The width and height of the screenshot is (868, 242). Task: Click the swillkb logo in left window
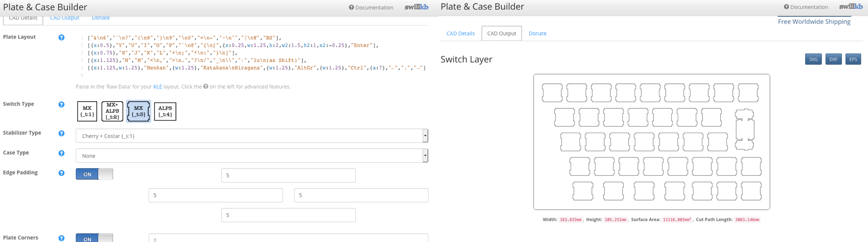pos(417,7)
